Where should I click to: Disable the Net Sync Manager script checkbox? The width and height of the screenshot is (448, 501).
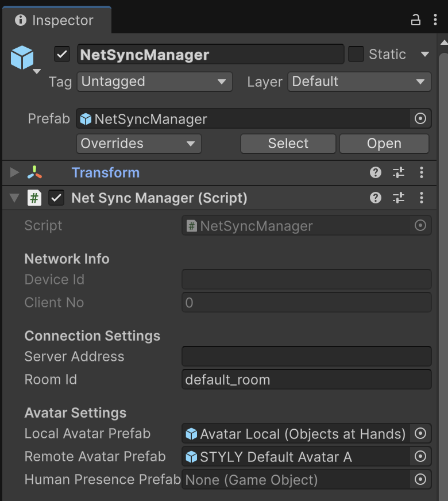(55, 197)
